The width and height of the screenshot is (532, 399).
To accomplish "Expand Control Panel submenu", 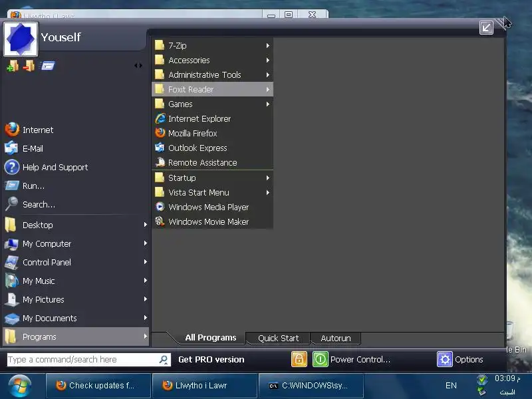I will (x=75, y=262).
